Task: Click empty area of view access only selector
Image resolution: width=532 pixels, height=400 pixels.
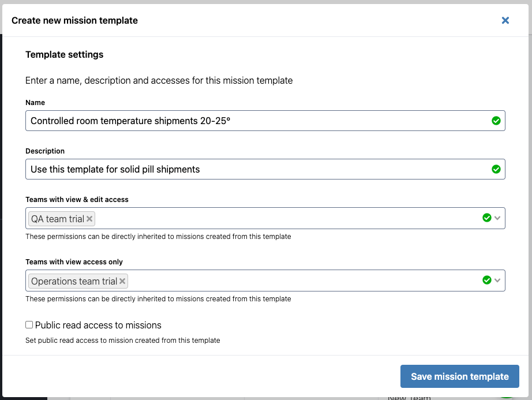Action: (x=300, y=281)
